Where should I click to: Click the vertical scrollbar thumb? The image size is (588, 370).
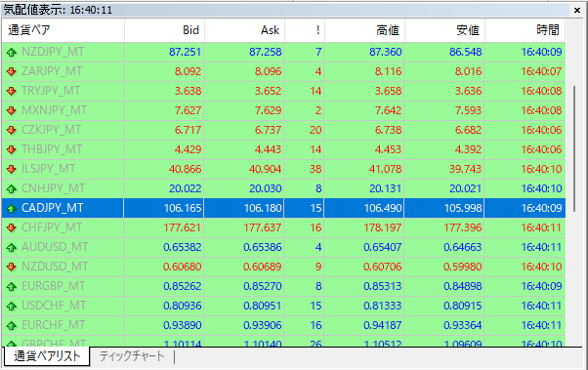(x=574, y=149)
